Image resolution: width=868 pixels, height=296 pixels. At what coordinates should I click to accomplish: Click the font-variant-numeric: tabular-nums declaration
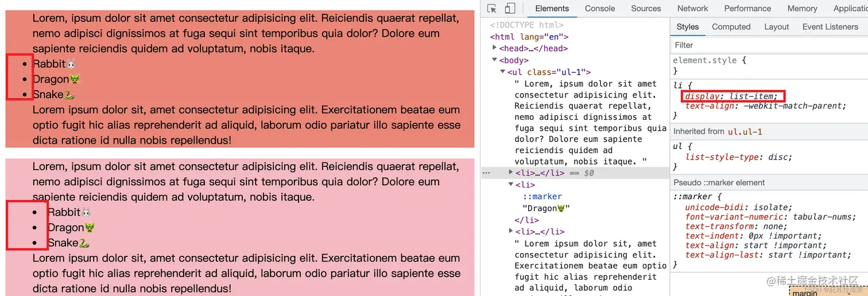click(770, 217)
